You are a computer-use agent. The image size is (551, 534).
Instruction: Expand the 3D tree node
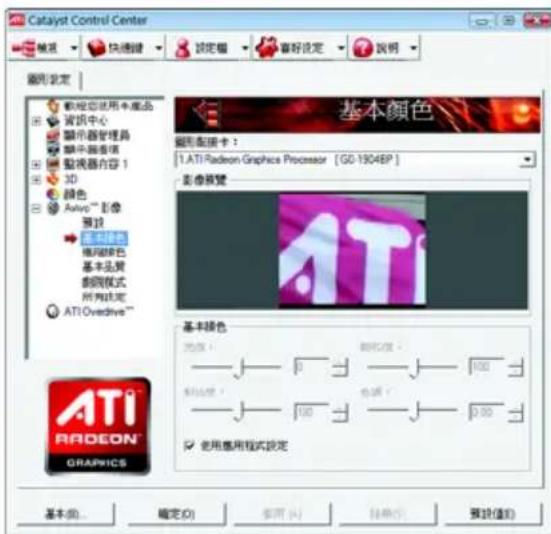point(36,180)
